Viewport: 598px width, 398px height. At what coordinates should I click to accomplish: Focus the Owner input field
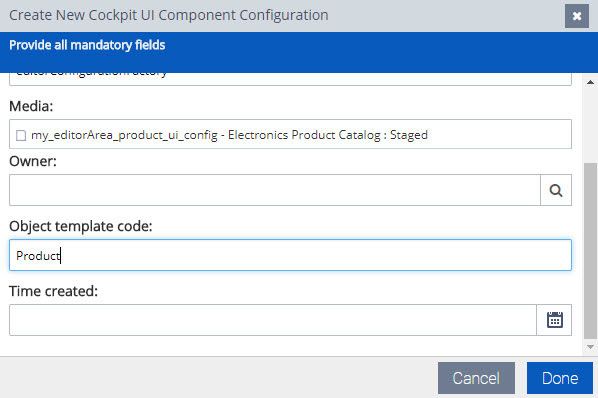pos(275,190)
